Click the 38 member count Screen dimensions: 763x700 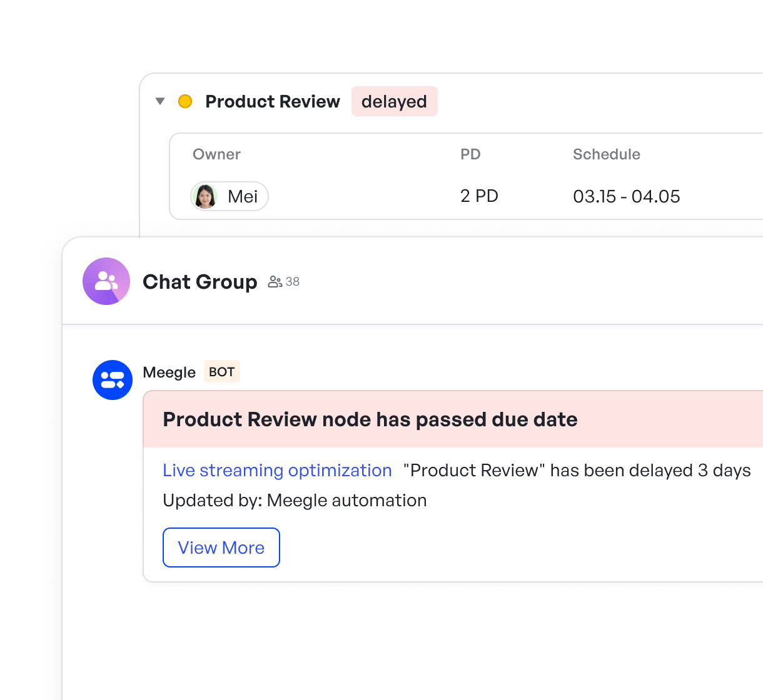(x=293, y=282)
